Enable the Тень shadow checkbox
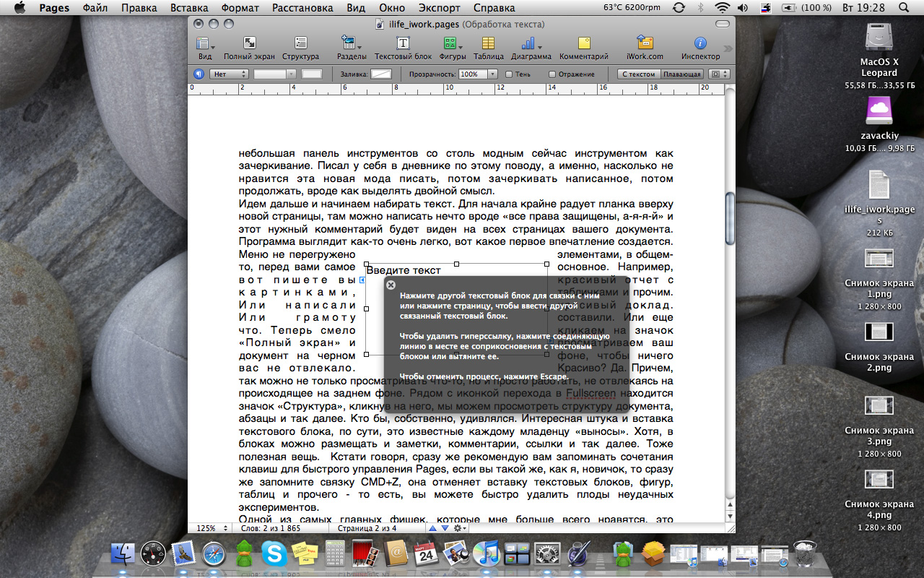 tap(509, 74)
